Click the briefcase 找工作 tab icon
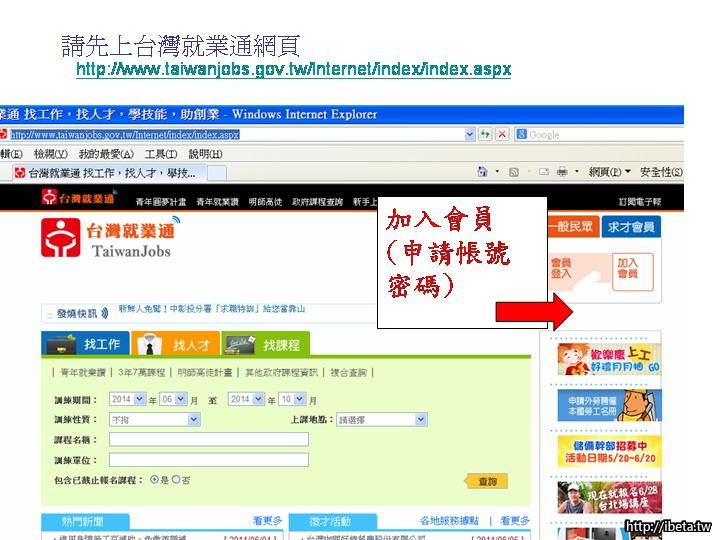The image size is (720, 540). 61,344
